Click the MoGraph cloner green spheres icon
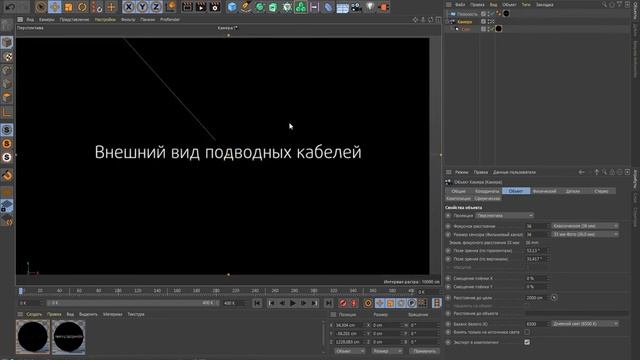 301,7
